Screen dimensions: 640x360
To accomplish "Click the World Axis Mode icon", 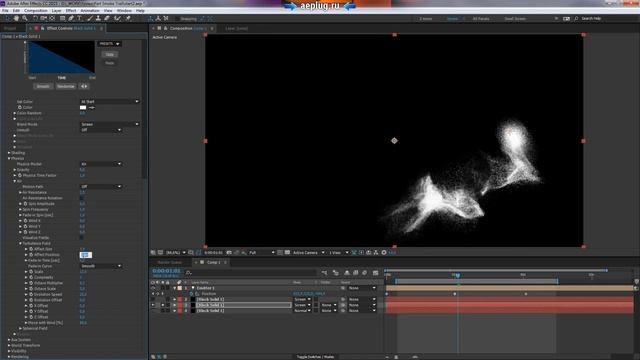I will (x=158, y=18).
